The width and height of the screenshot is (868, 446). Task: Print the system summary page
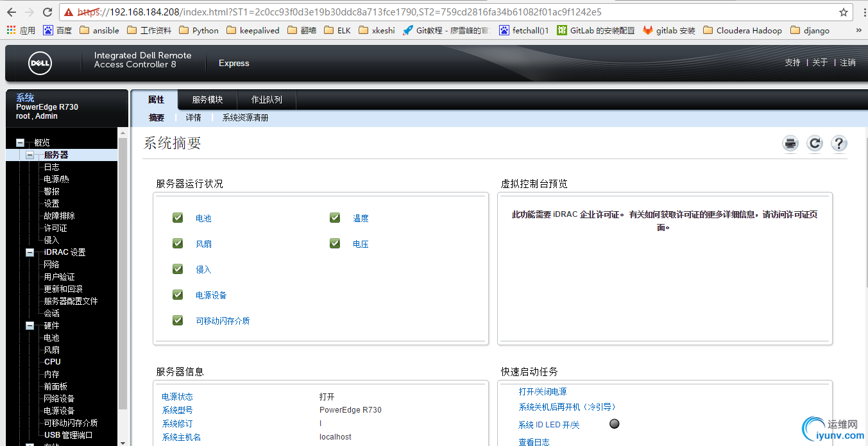(x=790, y=144)
